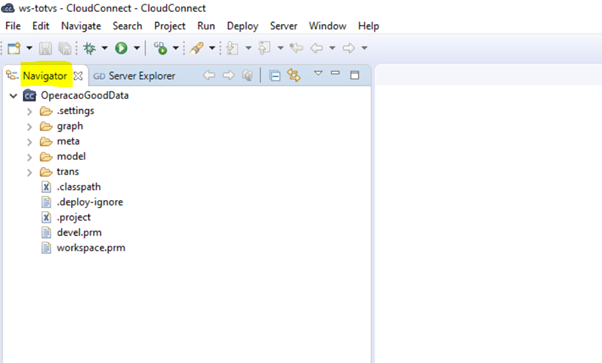Open the Navigator View Menu triangle
602x363 pixels.
click(318, 73)
